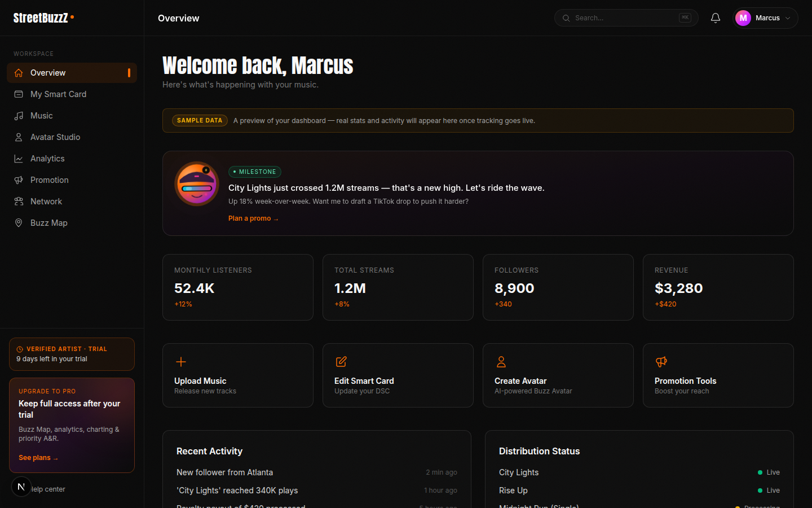812x508 pixels.
Task: Open Promotion in sidebar
Action: pyautogui.click(x=72, y=180)
